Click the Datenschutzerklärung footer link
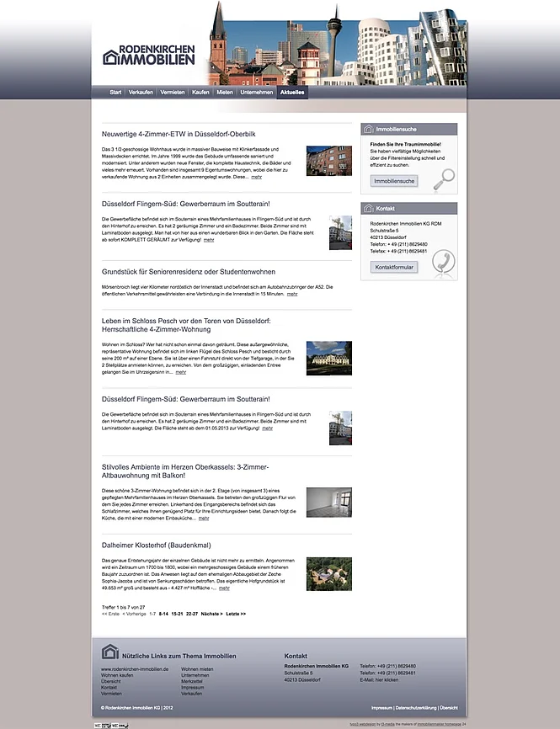 [x=415, y=708]
